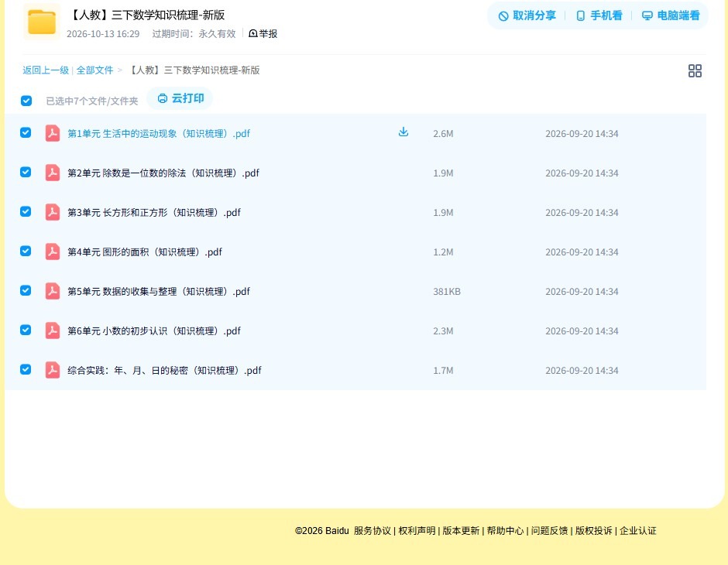Go back via 返回上一级
Image resolution: width=728 pixels, height=565 pixels.
[x=46, y=70]
